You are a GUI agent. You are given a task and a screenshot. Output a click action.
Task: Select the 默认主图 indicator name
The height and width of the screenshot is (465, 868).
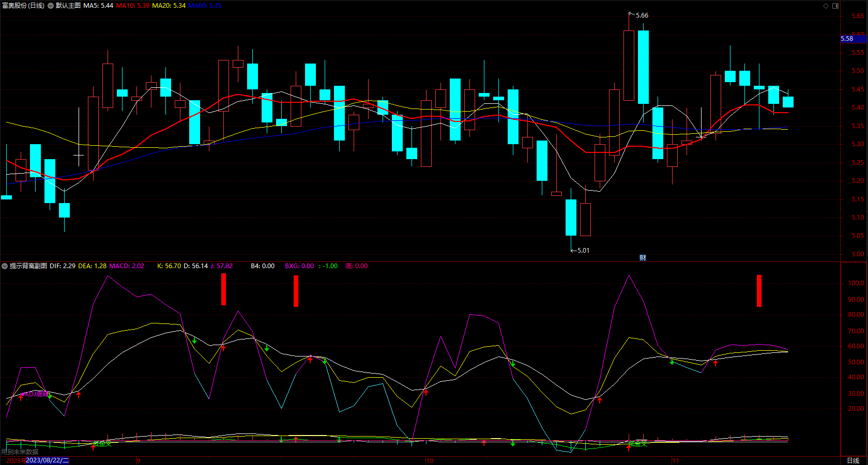68,6
